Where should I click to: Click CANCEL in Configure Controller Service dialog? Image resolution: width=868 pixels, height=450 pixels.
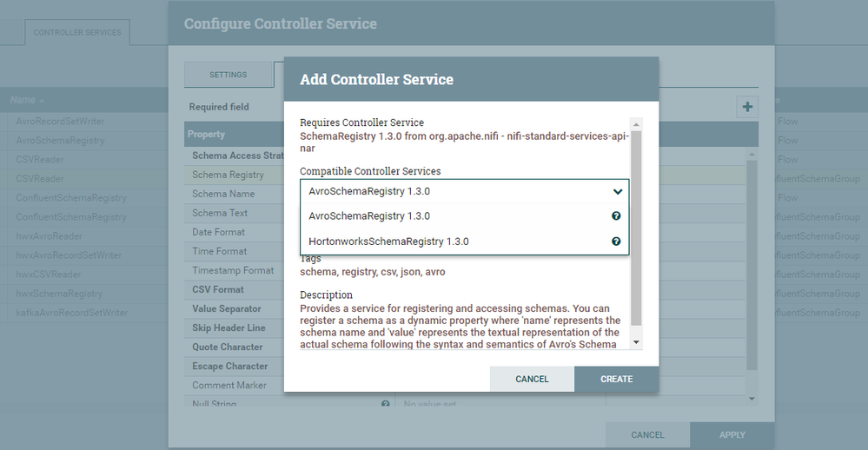647,435
